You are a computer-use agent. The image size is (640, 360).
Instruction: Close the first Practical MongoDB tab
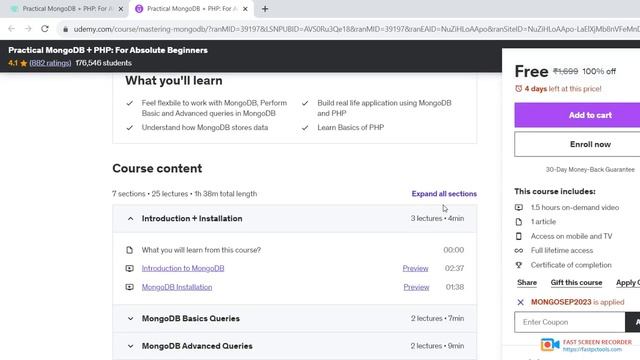(121, 9)
